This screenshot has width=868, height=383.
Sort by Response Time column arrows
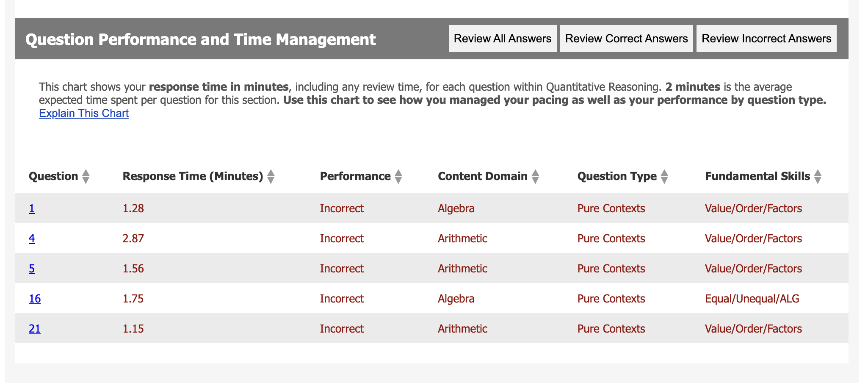point(271,176)
